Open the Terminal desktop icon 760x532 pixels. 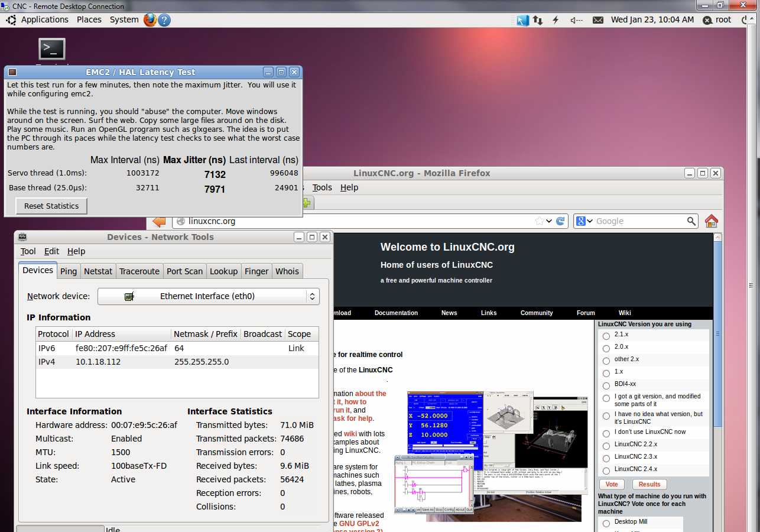coord(52,49)
